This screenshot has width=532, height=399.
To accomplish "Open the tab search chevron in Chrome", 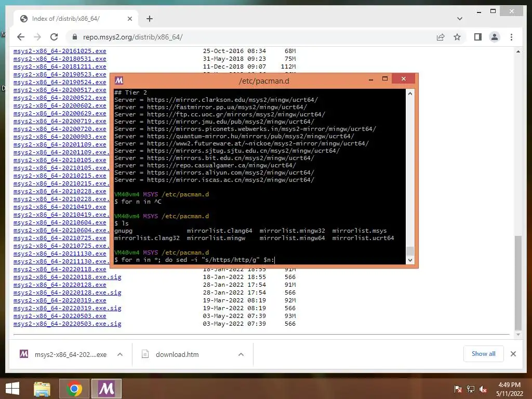I will tap(459, 19).
